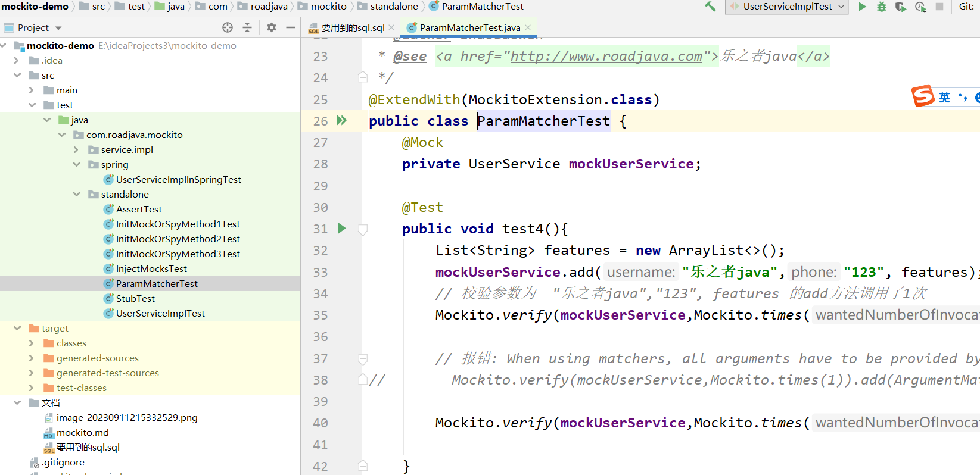
Task: Collapse the standalone package
Action: pos(76,194)
